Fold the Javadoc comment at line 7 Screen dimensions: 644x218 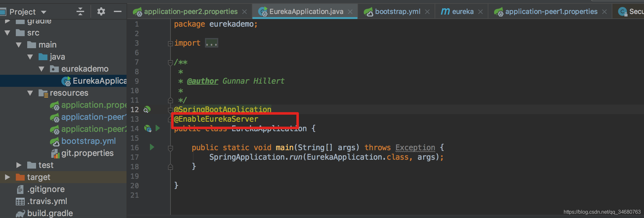pos(170,63)
